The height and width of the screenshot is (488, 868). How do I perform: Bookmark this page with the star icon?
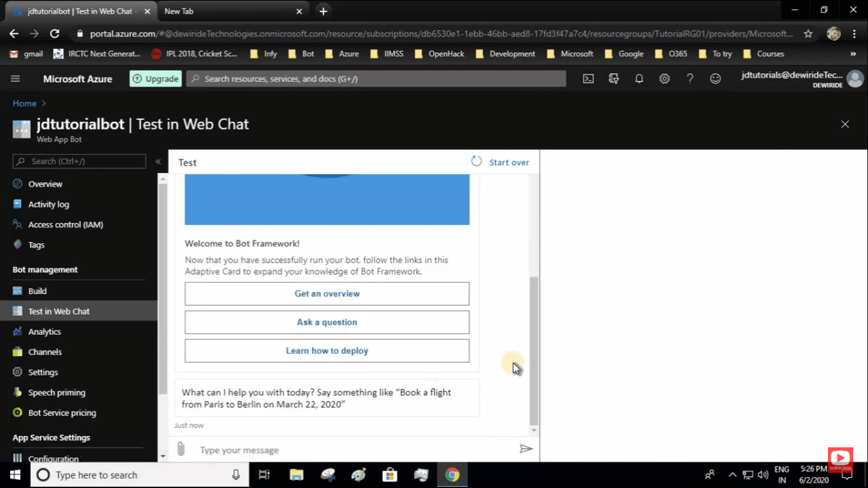[x=808, y=34]
